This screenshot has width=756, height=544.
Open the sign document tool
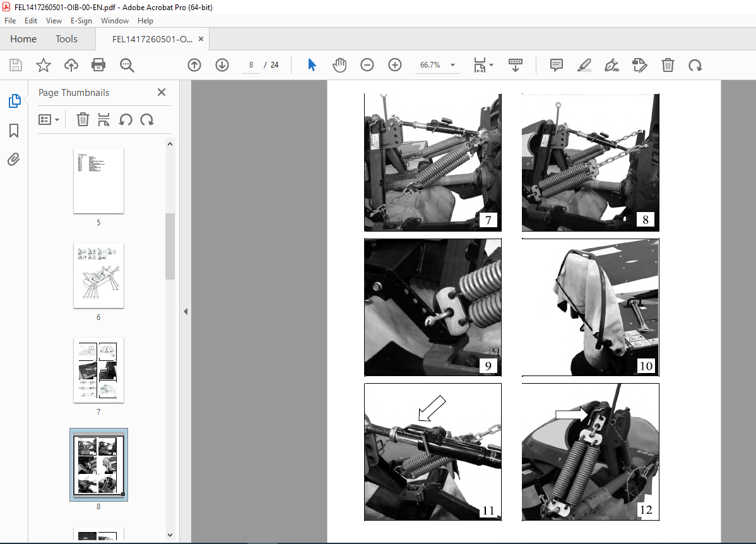(x=612, y=65)
